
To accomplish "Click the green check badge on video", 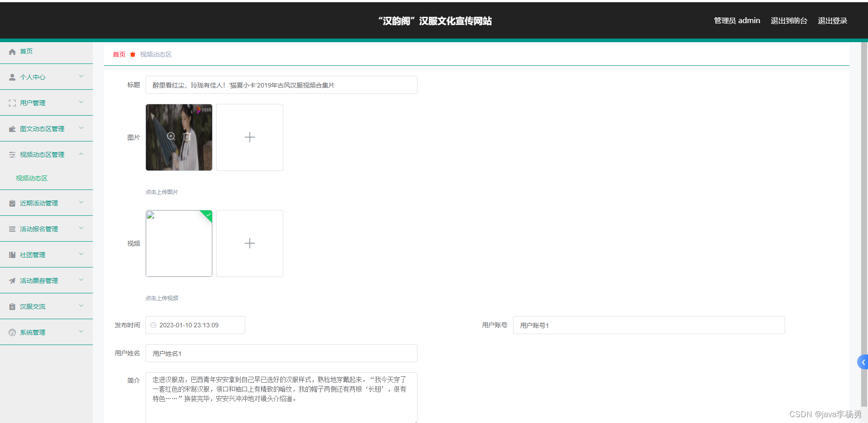I will pos(208,215).
